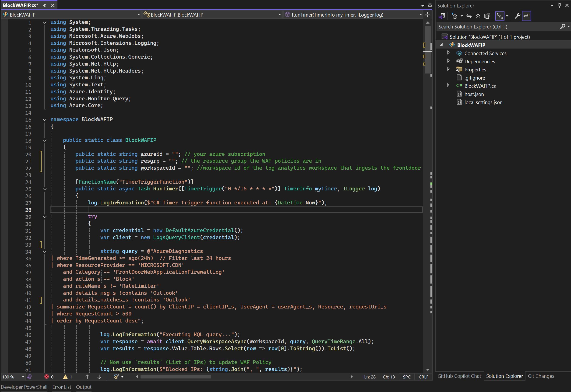Click the editor tab gear settings icon
Image resolution: width=571 pixels, height=392 pixels.
430,5
